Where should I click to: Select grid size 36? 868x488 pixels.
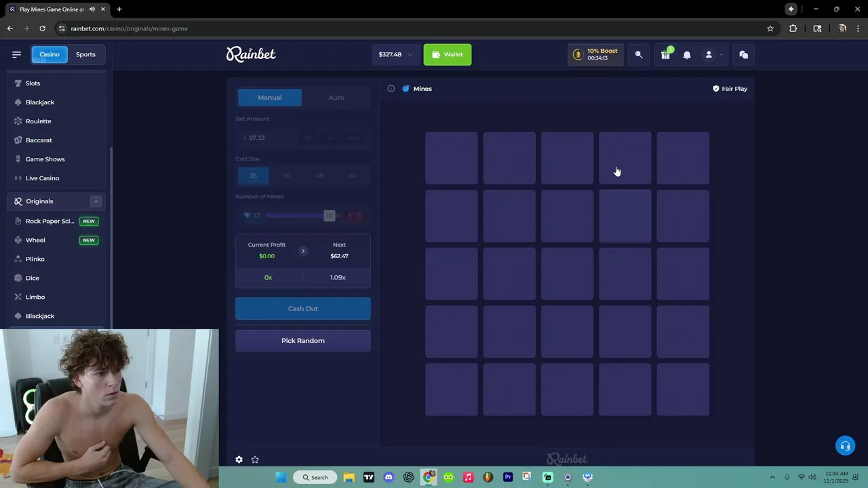click(x=286, y=176)
